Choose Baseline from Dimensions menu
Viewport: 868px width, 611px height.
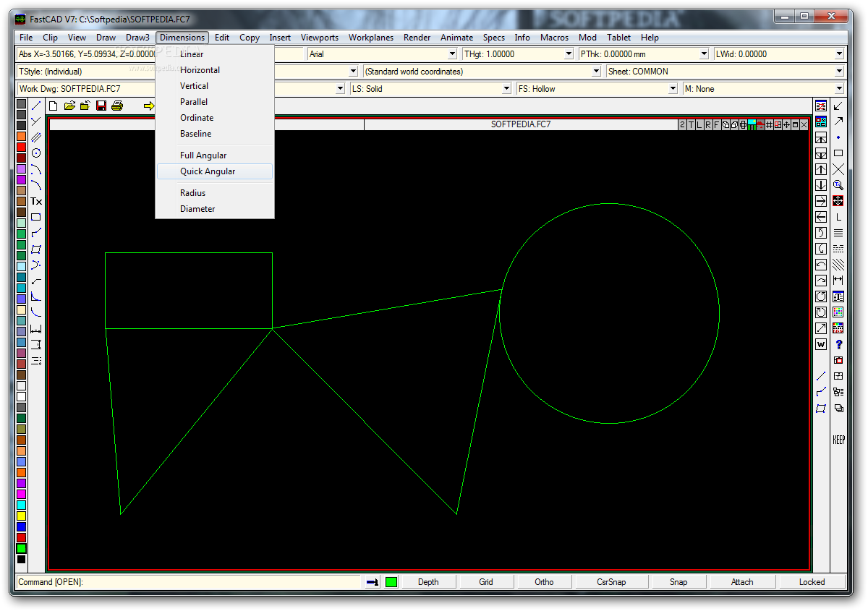(215, 134)
